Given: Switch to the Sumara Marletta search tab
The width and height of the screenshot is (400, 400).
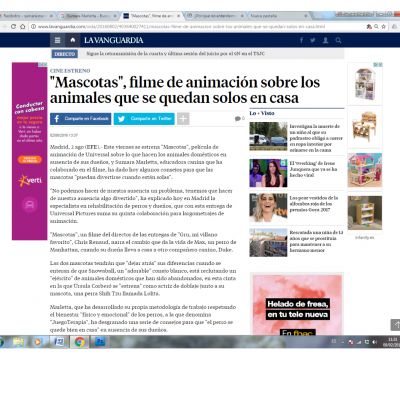Looking at the screenshot, I should 89,16.
